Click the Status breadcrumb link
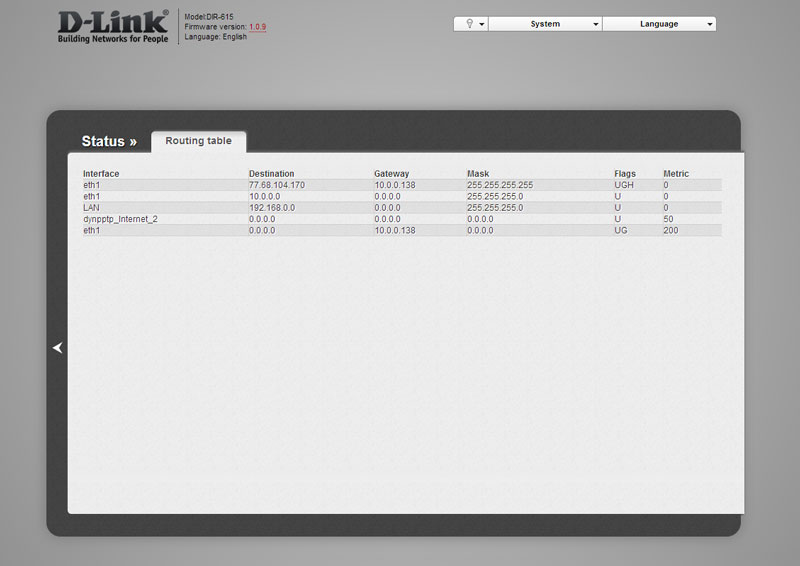Viewport: 800px width, 566px height. coord(109,141)
